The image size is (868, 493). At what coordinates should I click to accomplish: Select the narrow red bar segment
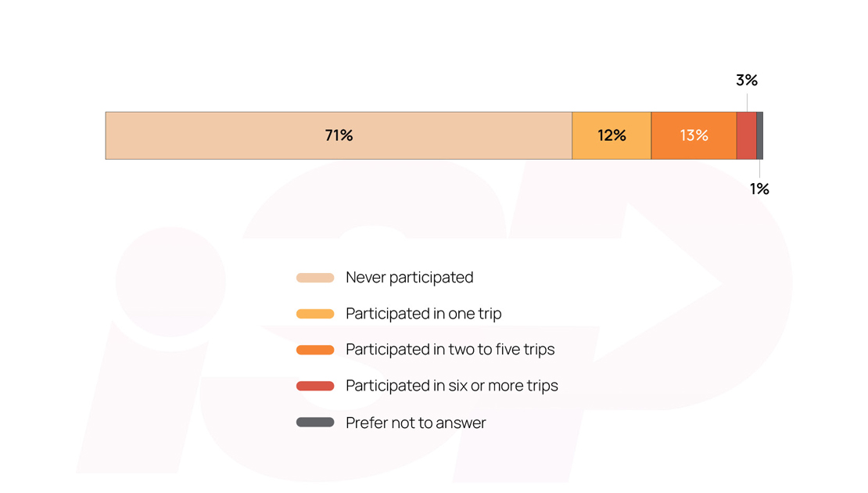click(x=746, y=135)
